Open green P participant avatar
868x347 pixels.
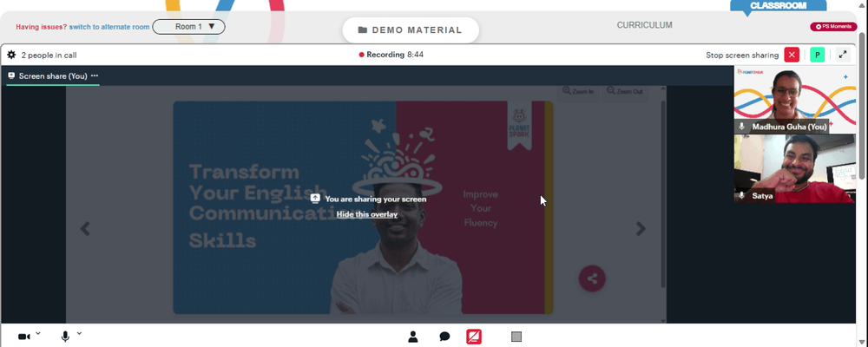point(817,55)
